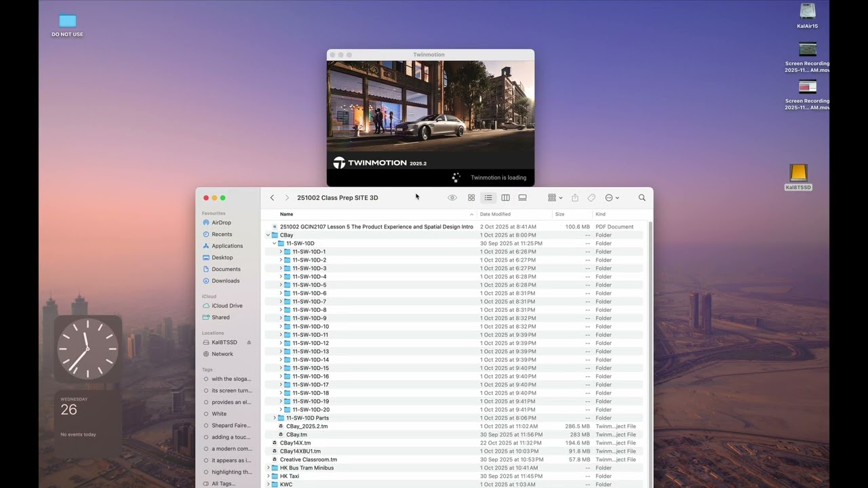Sort by Kind column header
The height and width of the screenshot is (488, 868).
click(601, 214)
